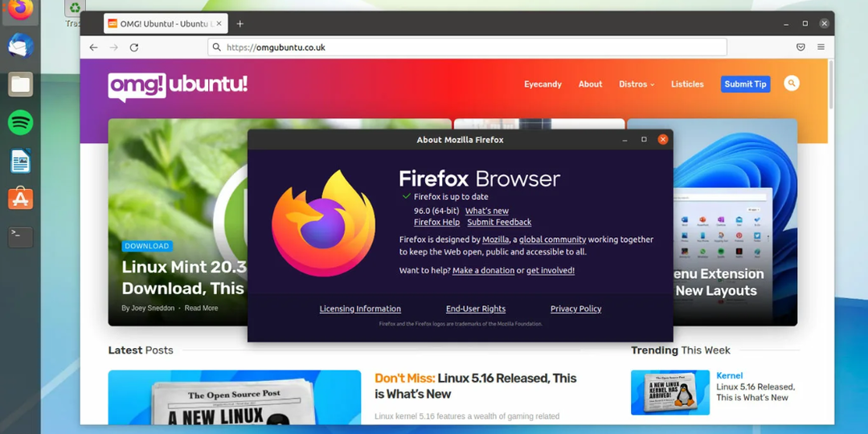Viewport: 868px width, 434px height.
Task: Go back using the browser back arrow
Action: tap(93, 47)
